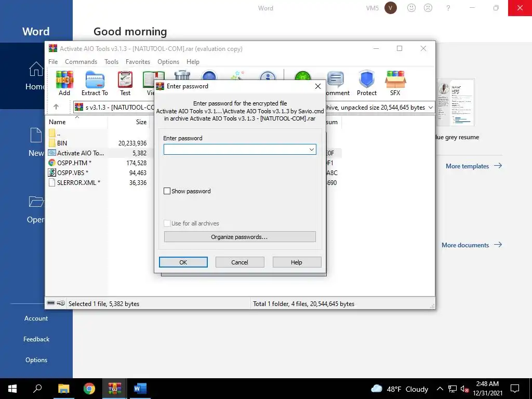Open the WinRAR Help menu
Screen dimensions: 532x399
[x=193, y=62]
